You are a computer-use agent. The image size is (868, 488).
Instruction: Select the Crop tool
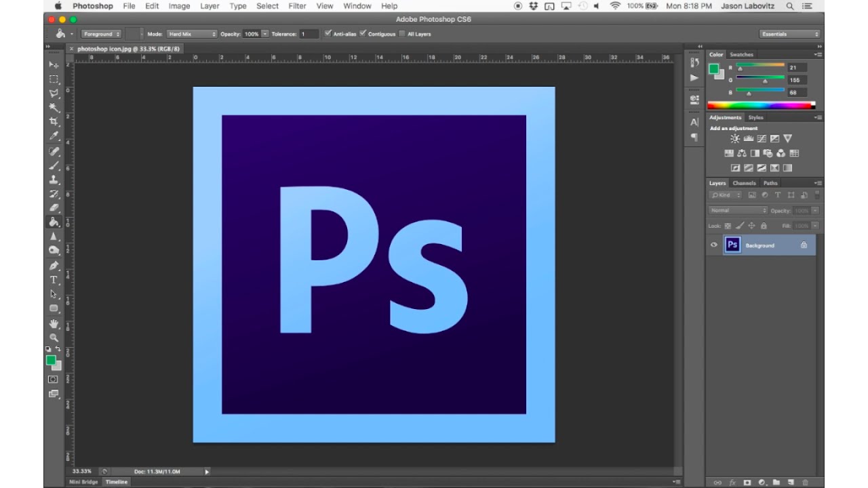click(54, 122)
